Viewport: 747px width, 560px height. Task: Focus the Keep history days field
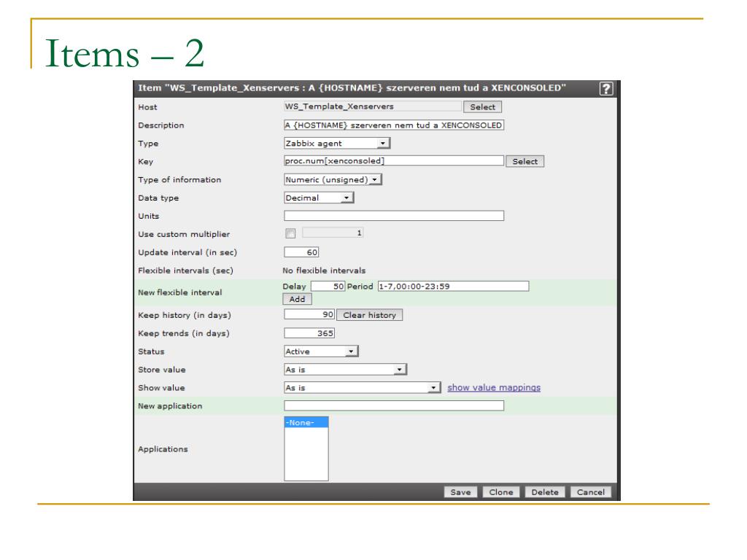[x=309, y=315]
